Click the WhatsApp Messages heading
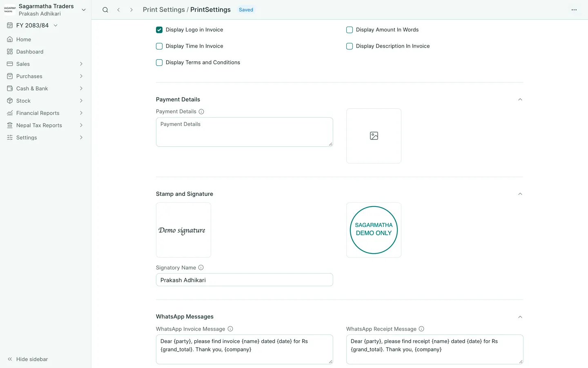Image resolution: width=588 pixels, height=368 pixels. (185, 316)
